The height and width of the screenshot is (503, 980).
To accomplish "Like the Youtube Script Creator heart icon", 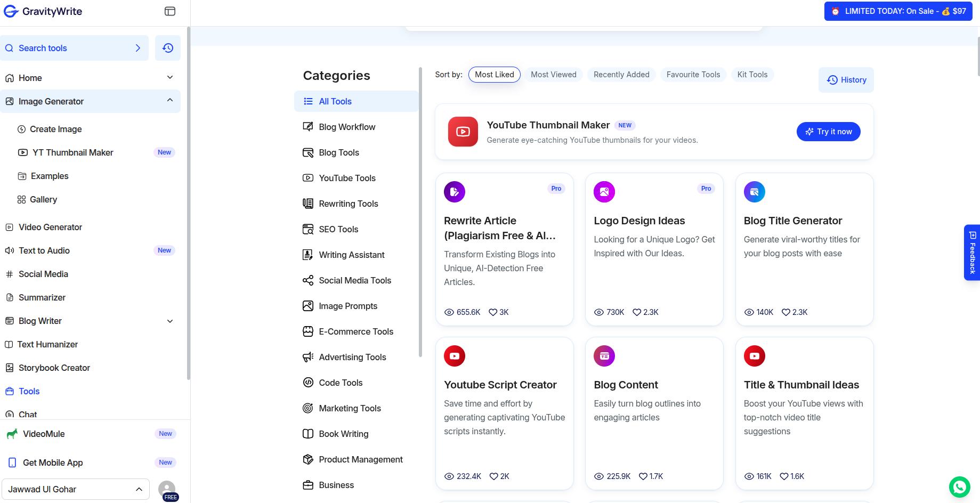I will [x=494, y=476].
